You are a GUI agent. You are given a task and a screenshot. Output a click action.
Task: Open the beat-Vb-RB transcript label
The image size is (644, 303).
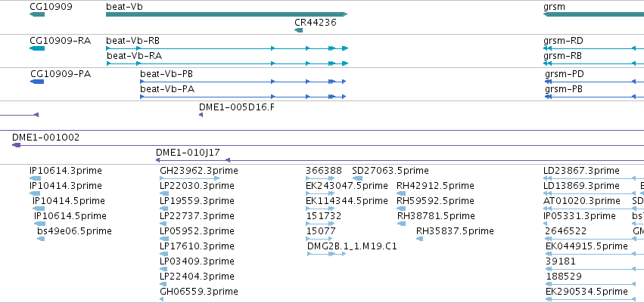[x=132, y=41]
